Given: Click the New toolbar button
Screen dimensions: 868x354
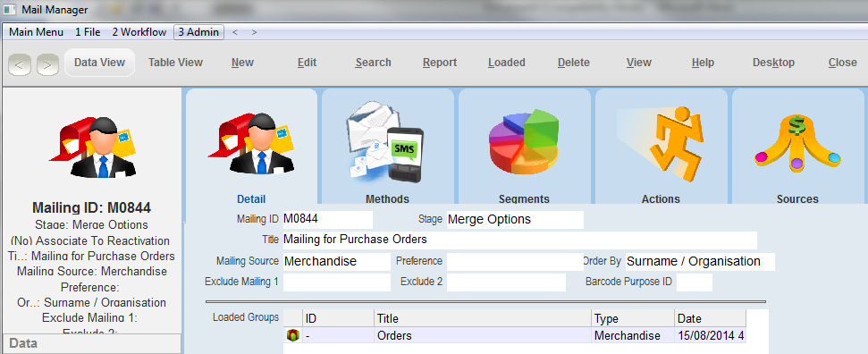Looking at the screenshot, I should tap(242, 63).
